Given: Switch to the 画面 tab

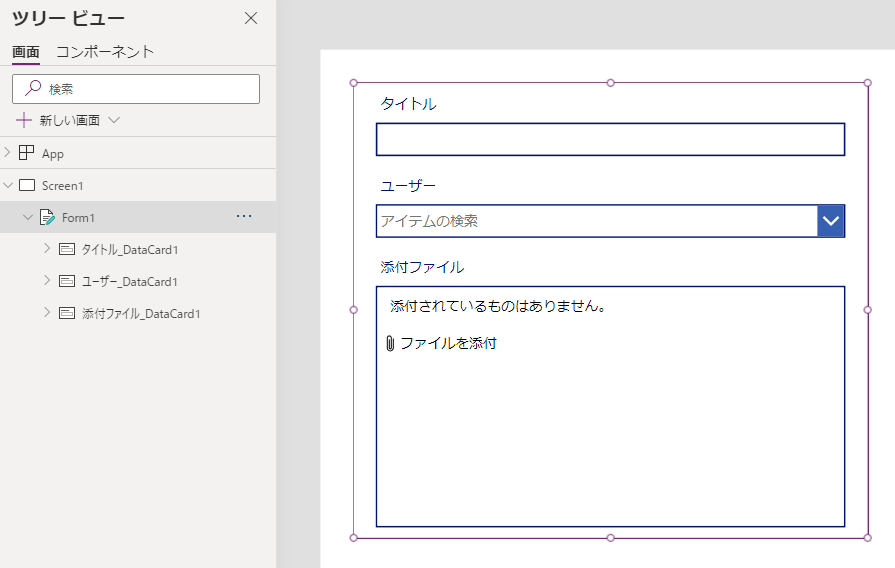Looking at the screenshot, I should point(26,52).
